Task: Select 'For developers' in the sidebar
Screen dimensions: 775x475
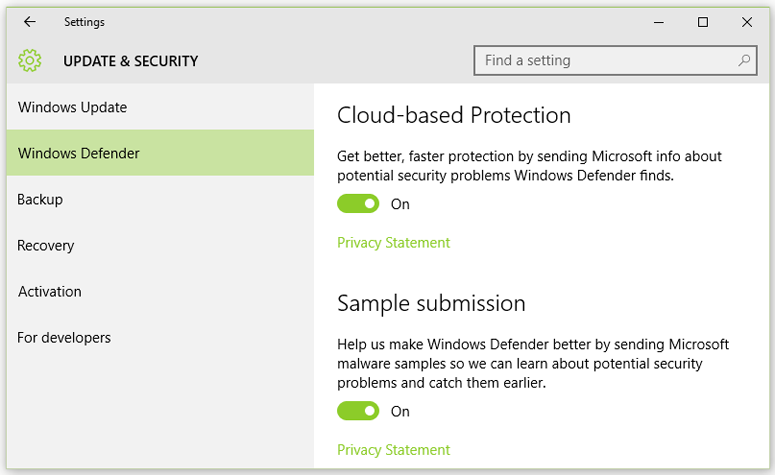Action: 64,337
